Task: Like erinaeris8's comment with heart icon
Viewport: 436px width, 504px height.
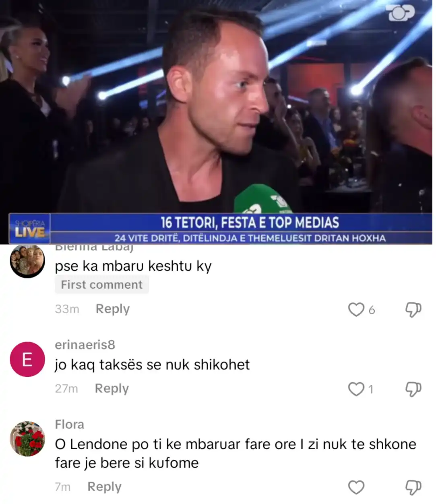Action: click(356, 389)
